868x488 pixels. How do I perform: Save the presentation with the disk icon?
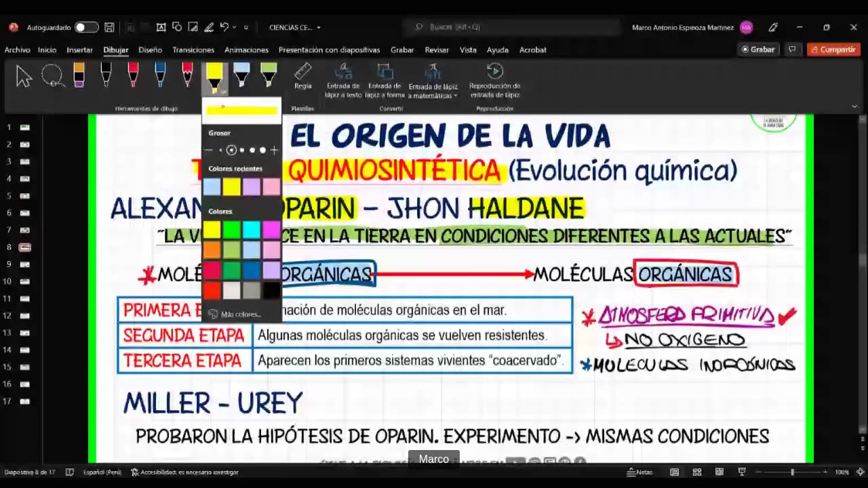(x=109, y=28)
